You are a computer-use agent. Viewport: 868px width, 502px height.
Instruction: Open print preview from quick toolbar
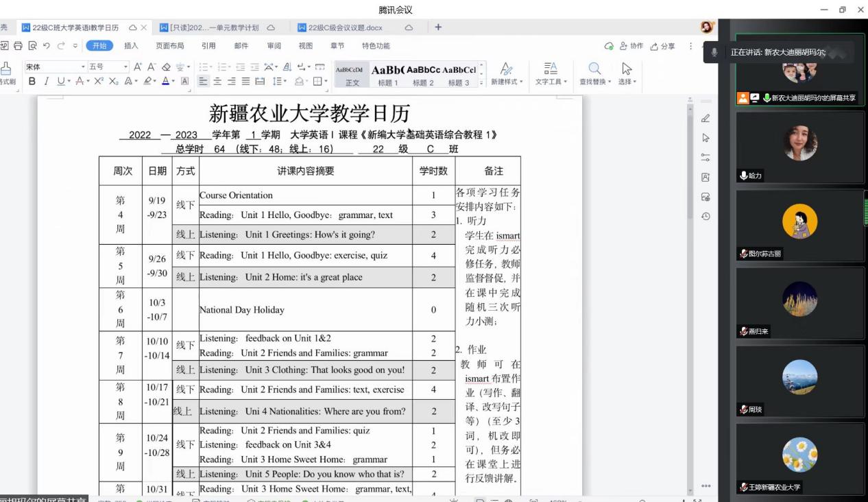(x=32, y=46)
